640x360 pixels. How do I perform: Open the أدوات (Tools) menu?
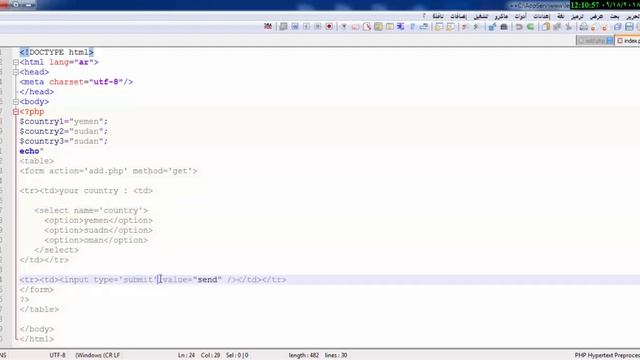coord(520,16)
